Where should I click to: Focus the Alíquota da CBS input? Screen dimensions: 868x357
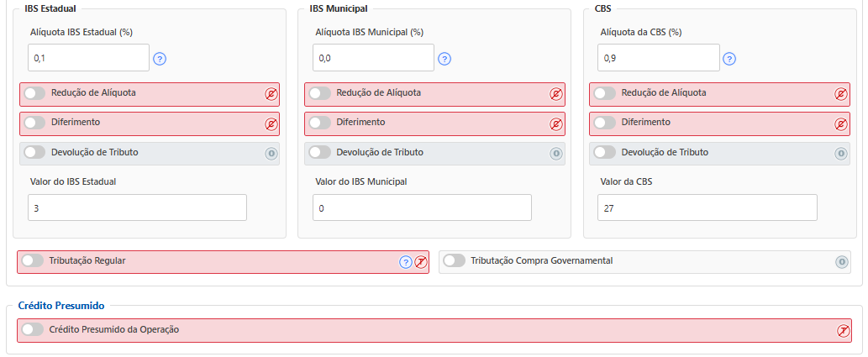[659, 58]
